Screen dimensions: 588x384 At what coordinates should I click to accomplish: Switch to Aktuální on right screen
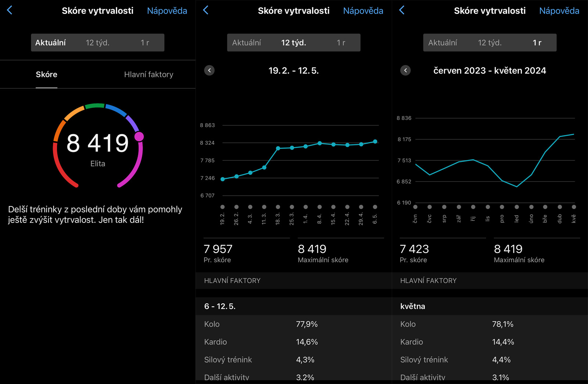click(442, 43)
